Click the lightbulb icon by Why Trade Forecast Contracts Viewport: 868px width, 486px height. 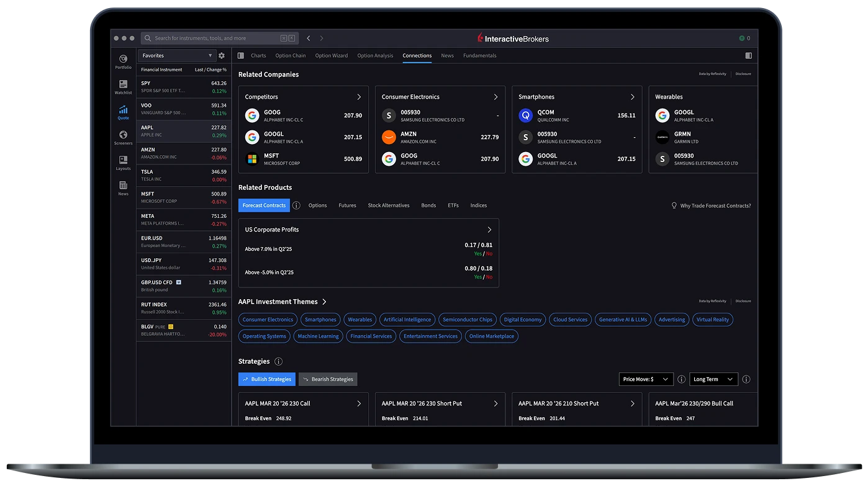[x=674, y=205]
